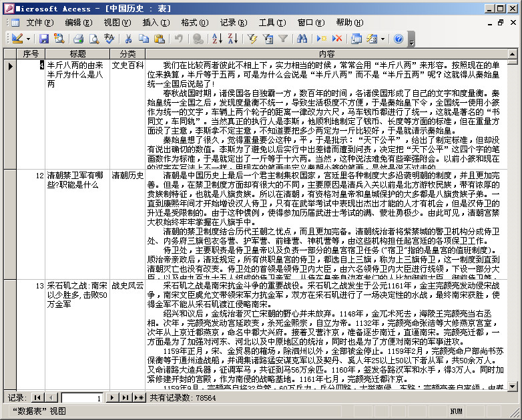The image size is (522, 420).
Task: Open the 帮助(H) menu
Action: [x=350, y=23]
